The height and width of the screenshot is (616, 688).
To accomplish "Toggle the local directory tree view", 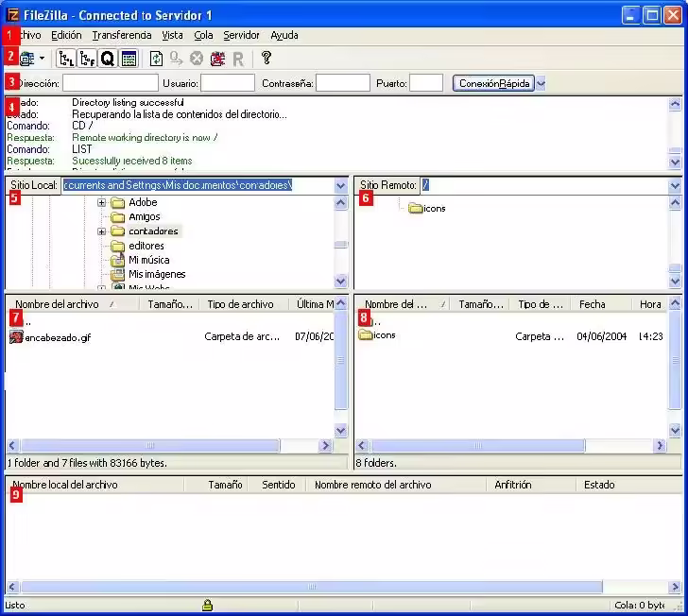I will coord(66,59).
